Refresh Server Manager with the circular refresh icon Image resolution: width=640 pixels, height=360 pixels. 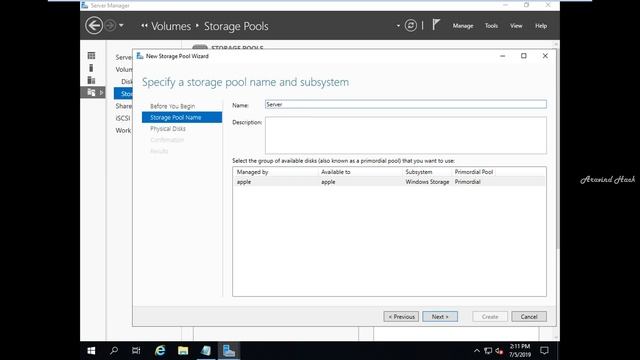(411, 26)
